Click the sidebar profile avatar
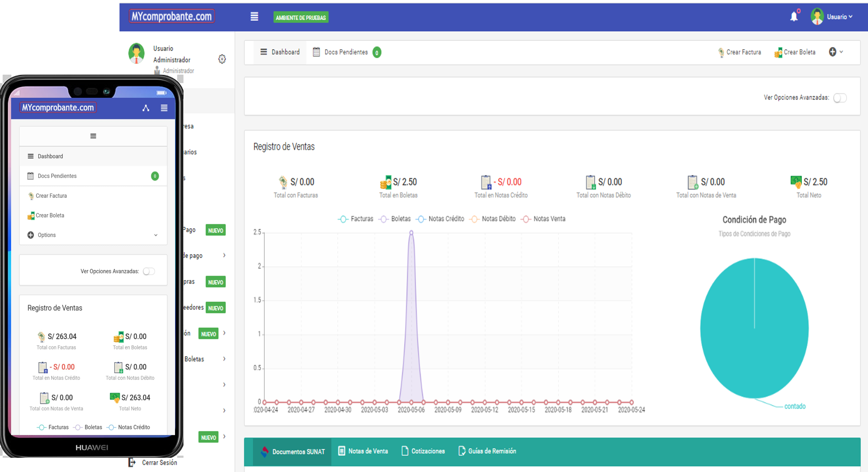 pyautogui.click(x=136, y=53)
